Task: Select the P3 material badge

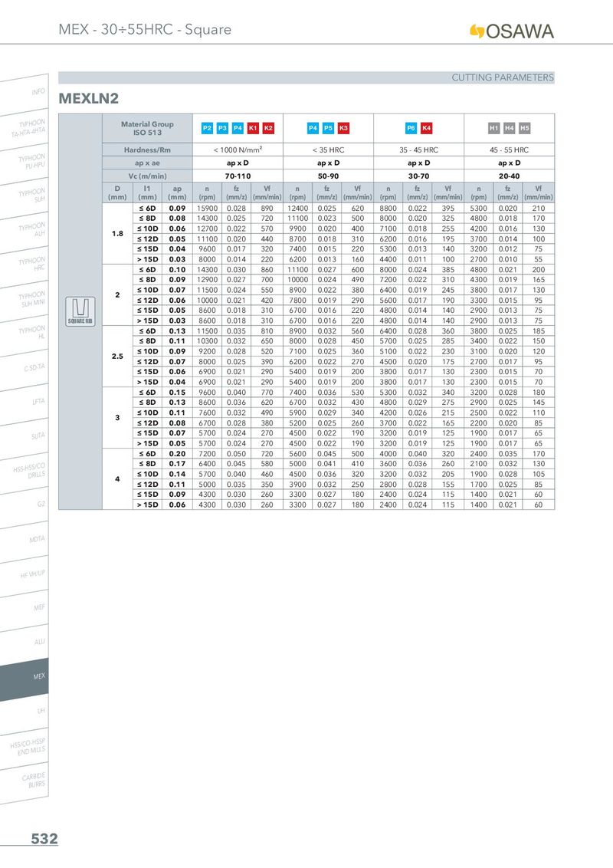Action: (x=222, y=128)
